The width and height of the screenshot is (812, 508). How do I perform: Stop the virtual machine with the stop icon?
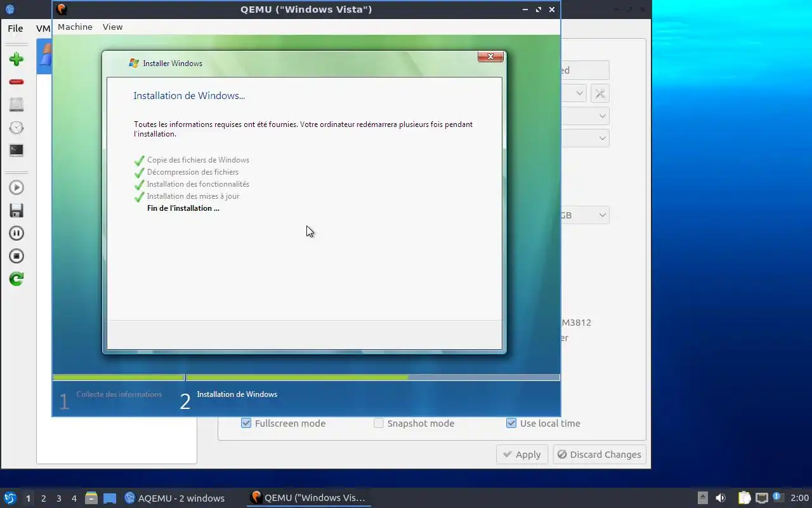pos(16,256)
